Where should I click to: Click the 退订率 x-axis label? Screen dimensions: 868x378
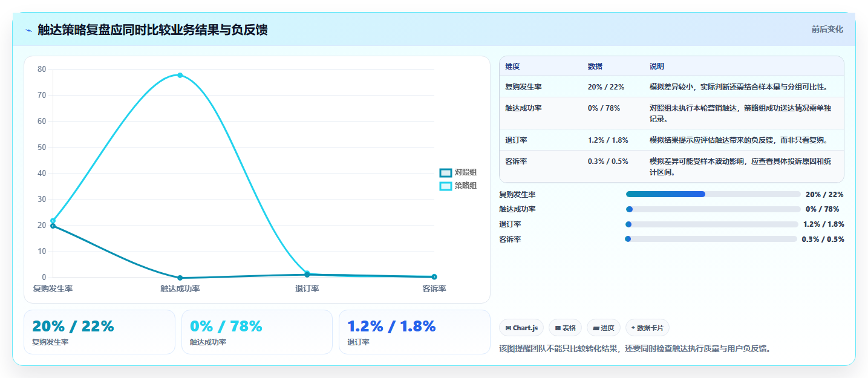tap(307, 289)
